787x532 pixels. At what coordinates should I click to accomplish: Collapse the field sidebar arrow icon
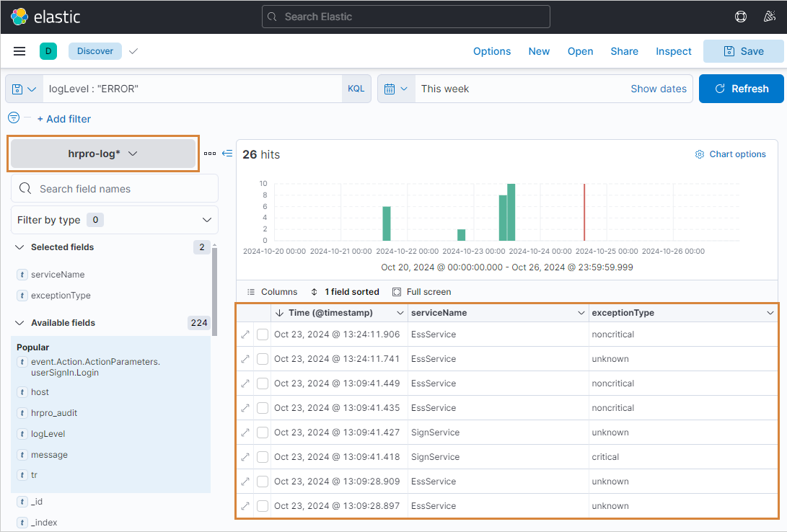click(x=227, y=153)
